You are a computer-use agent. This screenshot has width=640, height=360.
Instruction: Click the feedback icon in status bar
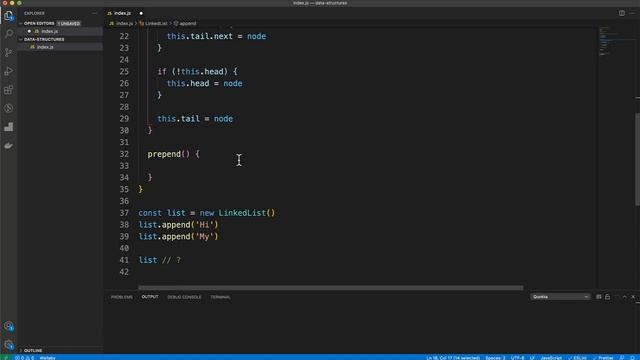[622, 358]
